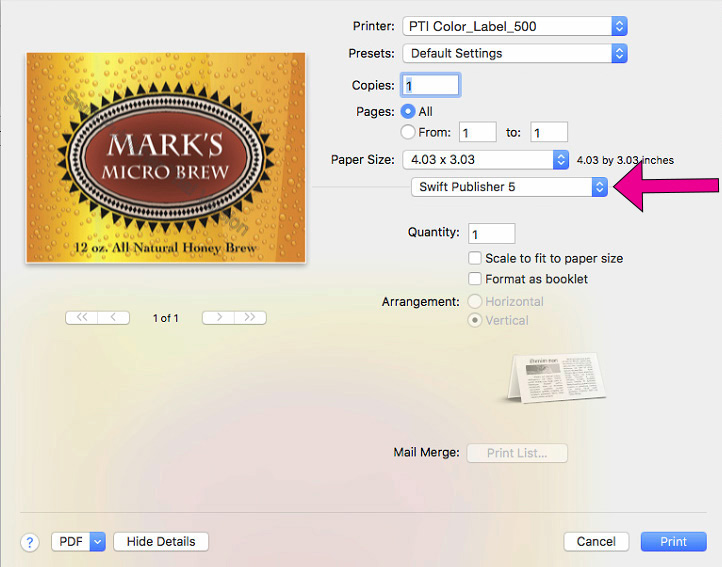Go to first preview page button
Image resolution: width=722 pixels, height=567 pixels.
82,318
